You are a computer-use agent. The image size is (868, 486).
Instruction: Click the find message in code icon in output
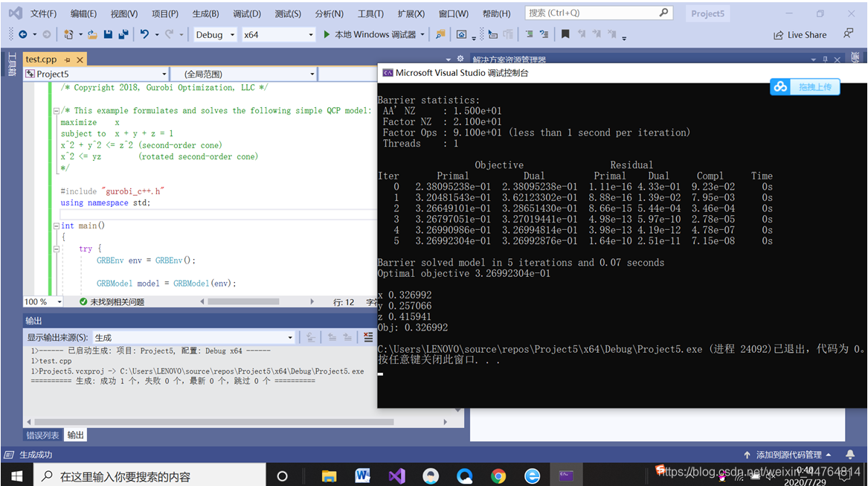click(311, 337)
